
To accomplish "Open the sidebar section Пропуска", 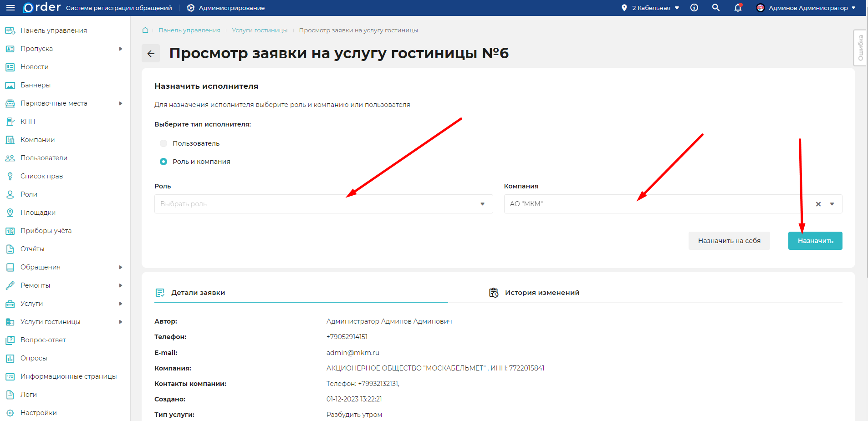I will [x=36, y=49].
